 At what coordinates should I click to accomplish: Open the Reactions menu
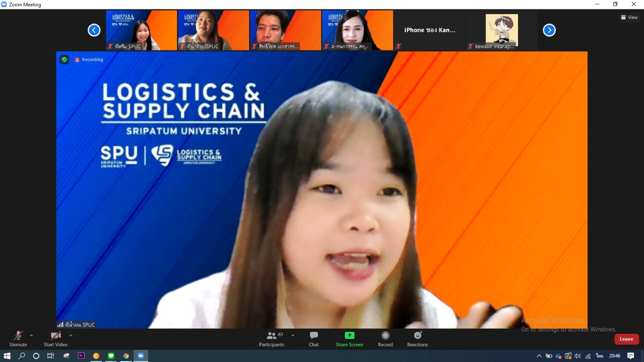pyautogui.click(x=418, y=338)
